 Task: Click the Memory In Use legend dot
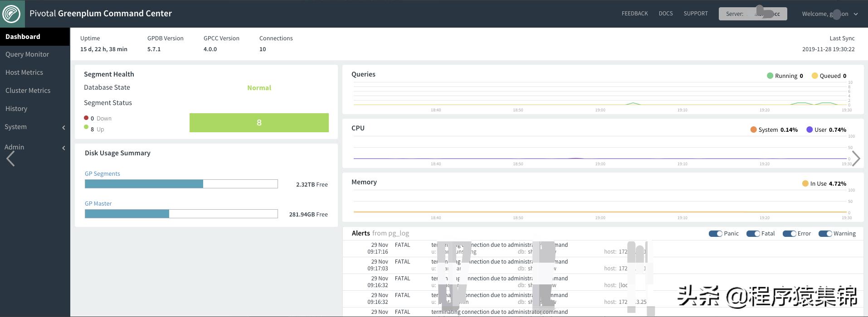pyautogui.click(x=805, y=183)
